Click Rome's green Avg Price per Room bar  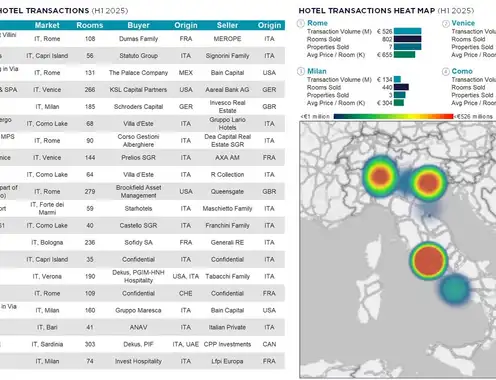coord(404,54)
